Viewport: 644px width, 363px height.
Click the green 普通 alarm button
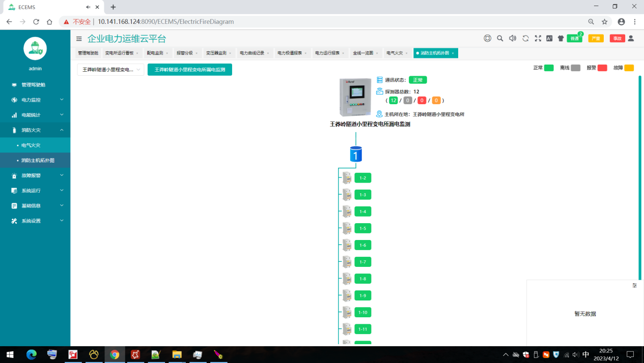coord(574,39)
